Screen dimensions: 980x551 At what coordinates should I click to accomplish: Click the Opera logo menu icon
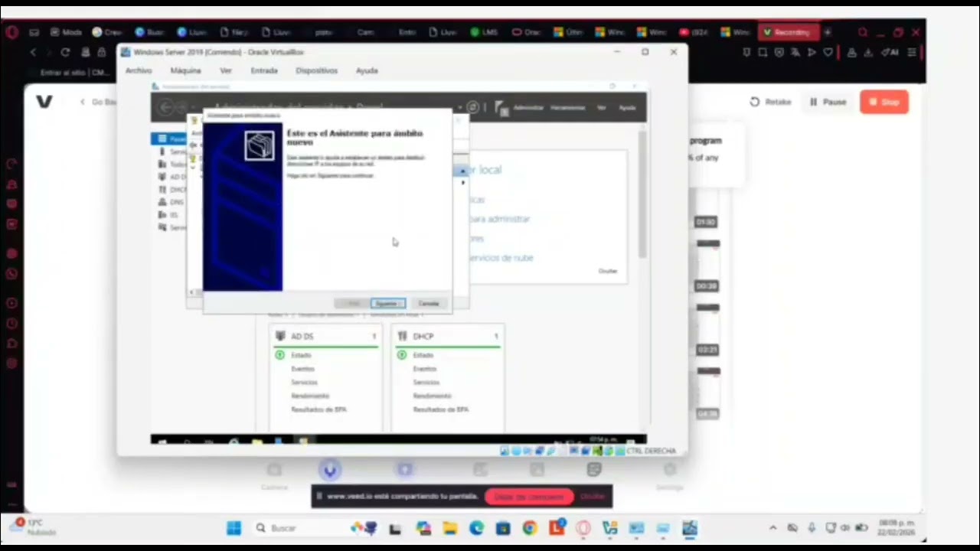point(11,32)
